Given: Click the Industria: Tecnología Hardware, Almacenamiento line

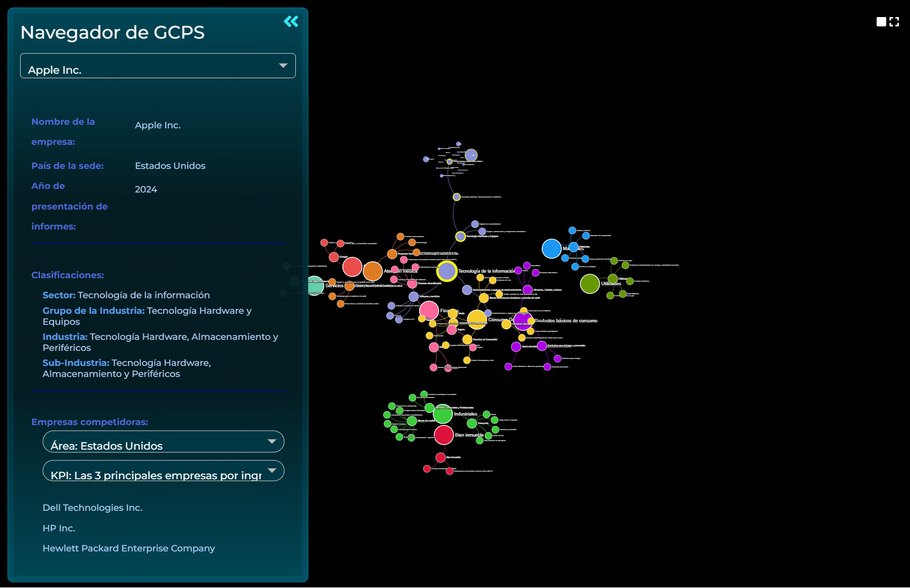Looking at the screenshot, I should 160,342.
